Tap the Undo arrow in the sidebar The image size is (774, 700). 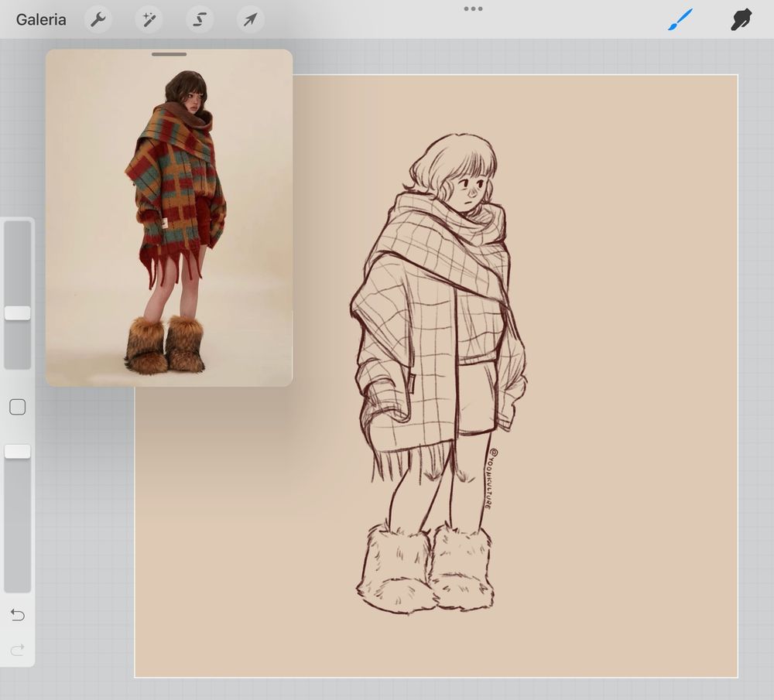pyautogui.click(x=17, y=615)
